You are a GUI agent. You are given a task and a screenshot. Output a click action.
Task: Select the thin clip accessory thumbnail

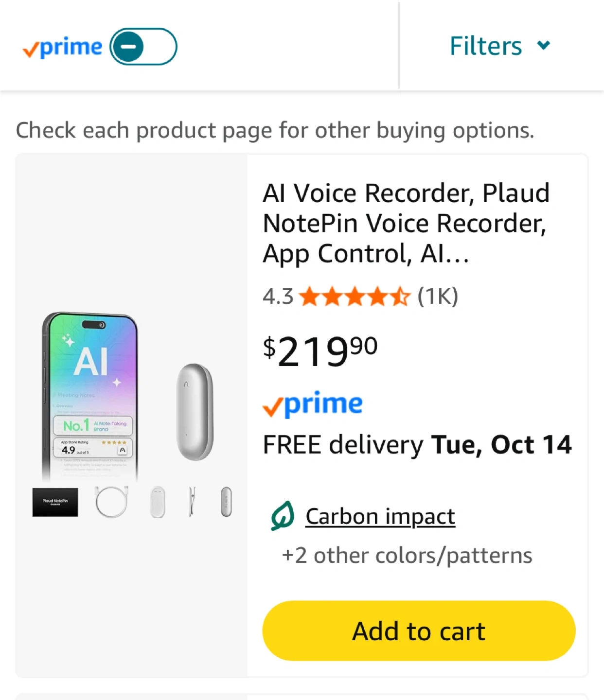coord(192,502)
